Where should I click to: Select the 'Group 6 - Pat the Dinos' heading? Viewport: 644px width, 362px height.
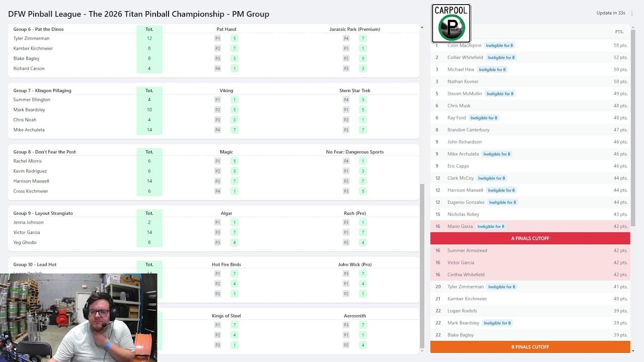[39, 29]
